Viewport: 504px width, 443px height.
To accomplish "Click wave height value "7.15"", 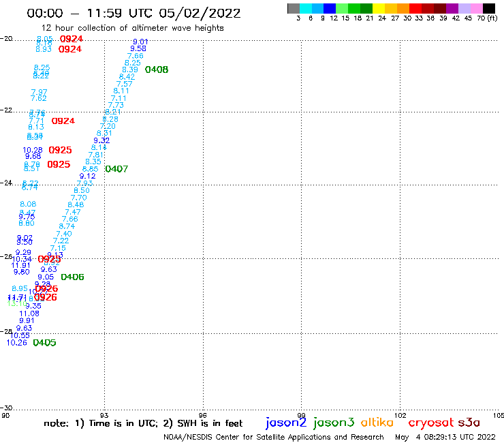I will pos(58,248).
